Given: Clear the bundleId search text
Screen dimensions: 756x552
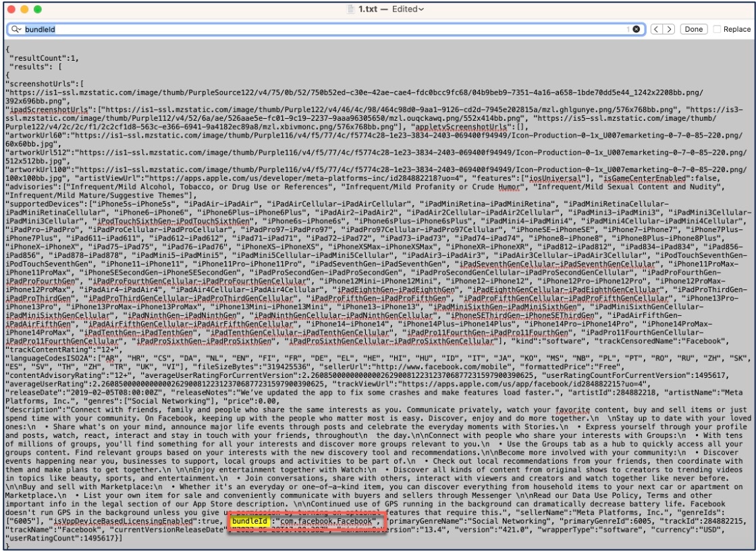Looking at the screenshot, I should pos(637,30).
